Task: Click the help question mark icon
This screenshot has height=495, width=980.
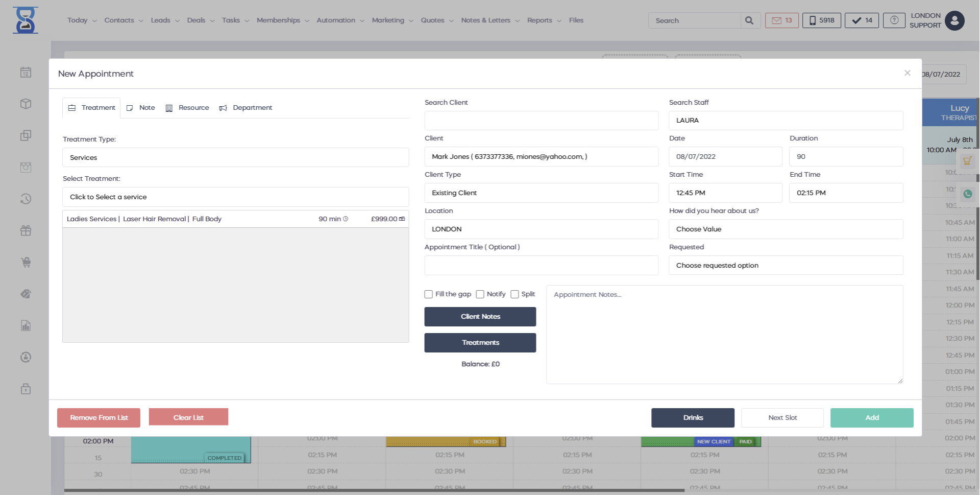Action: [894, 20]
